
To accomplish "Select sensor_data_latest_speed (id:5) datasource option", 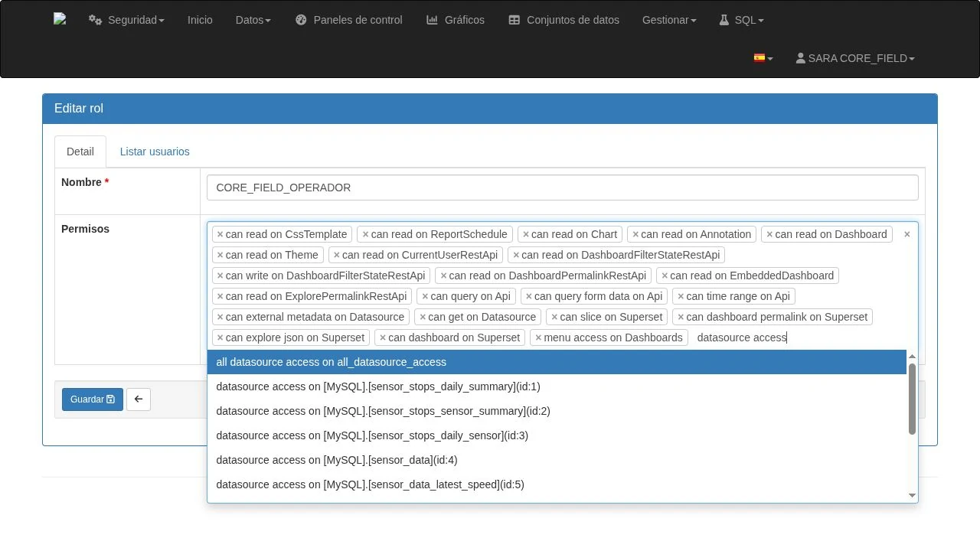I will pyautogui.click(x=557, y=484).
